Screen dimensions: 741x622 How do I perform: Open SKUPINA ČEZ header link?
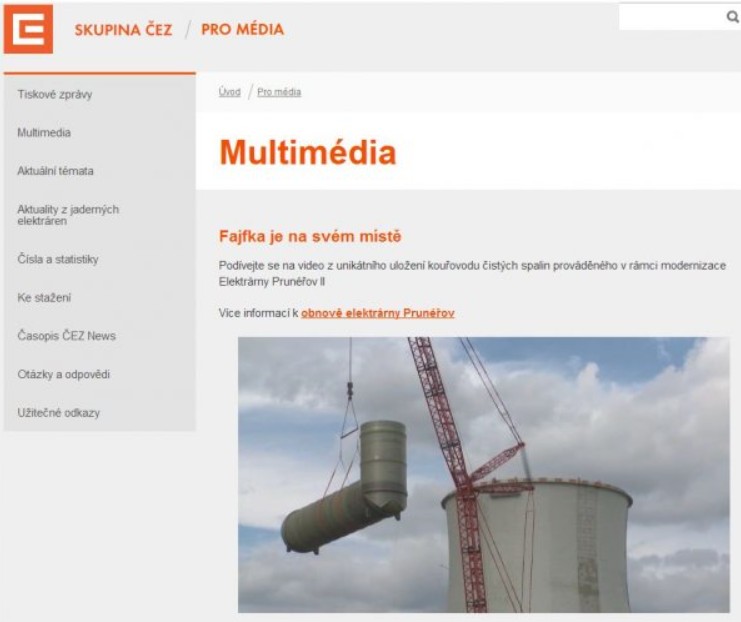[x=123, y=30]
